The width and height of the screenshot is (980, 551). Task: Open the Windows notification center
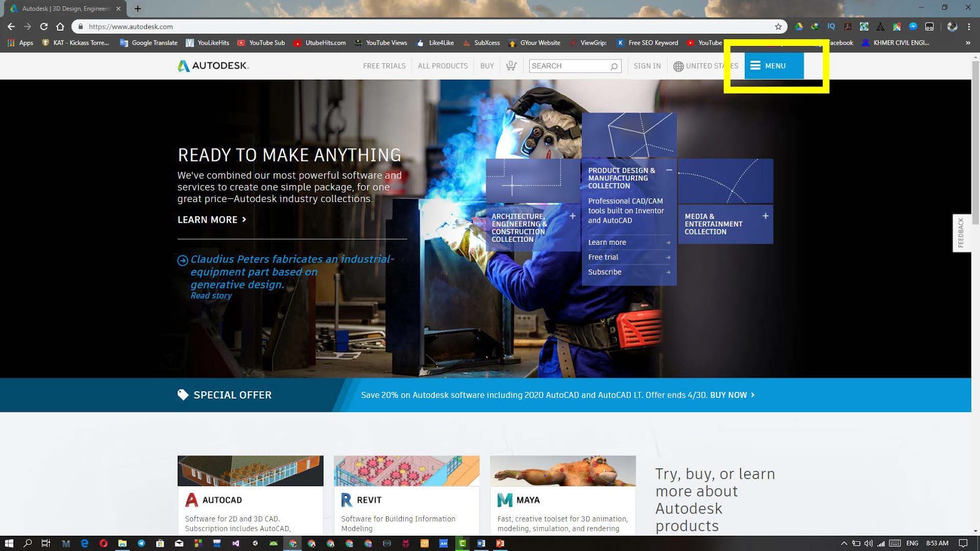(x=963, y=543)
